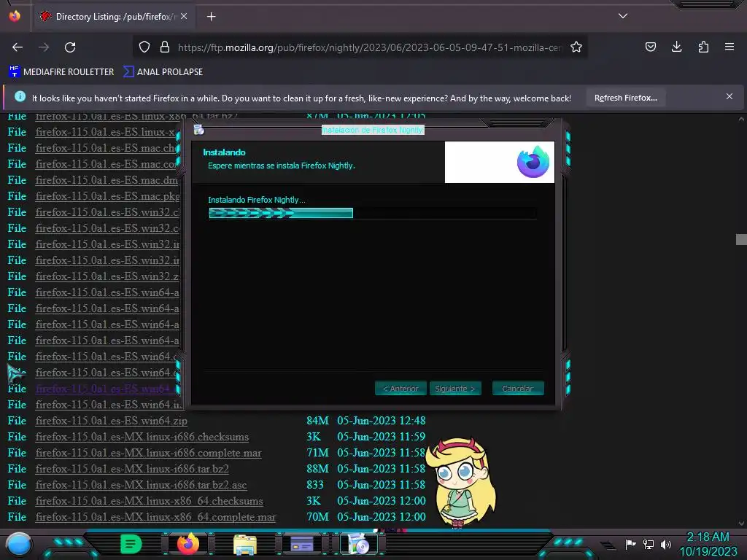Open the green app on the taskbar
Viewport: 747px width, 560px height.
pyautogui.click(x=131, y=544)
